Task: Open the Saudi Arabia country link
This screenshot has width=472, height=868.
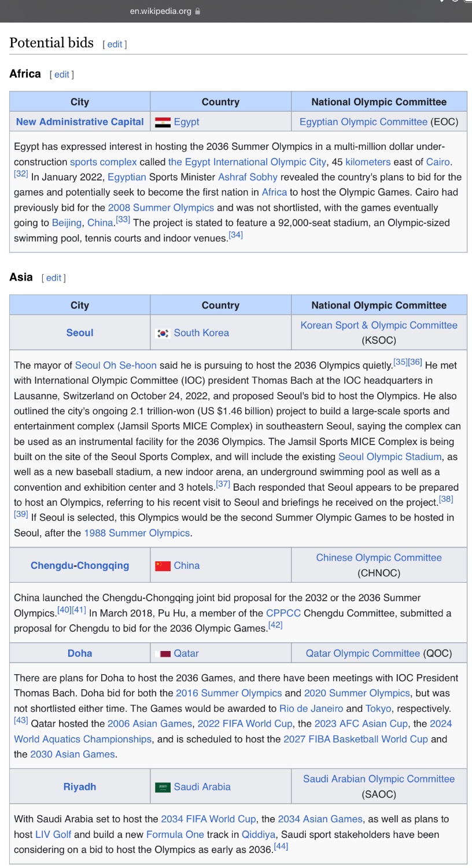Action: click(x=202, y=787)
